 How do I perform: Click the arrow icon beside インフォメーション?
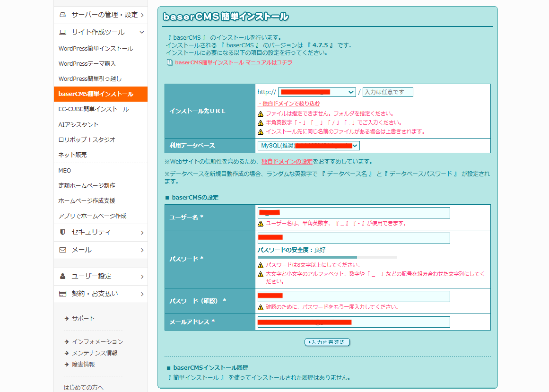pyautogui.click(x=66, y=341)
